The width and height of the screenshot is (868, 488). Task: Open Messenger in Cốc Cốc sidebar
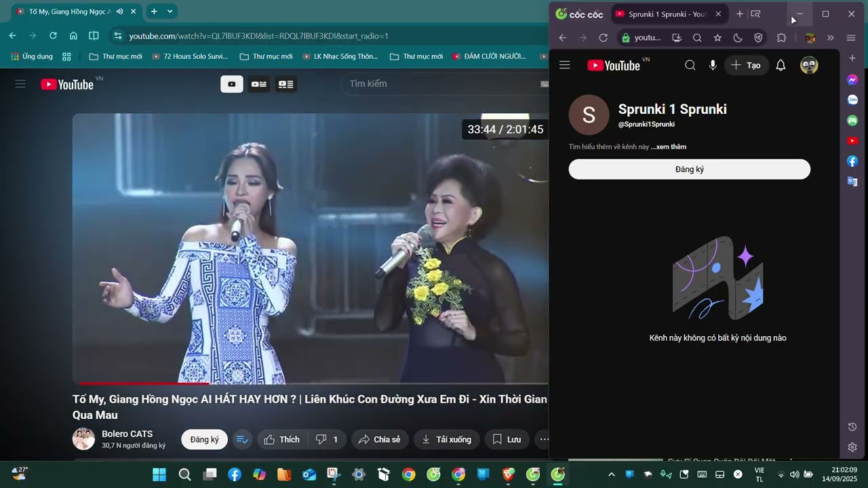[852, 80]
